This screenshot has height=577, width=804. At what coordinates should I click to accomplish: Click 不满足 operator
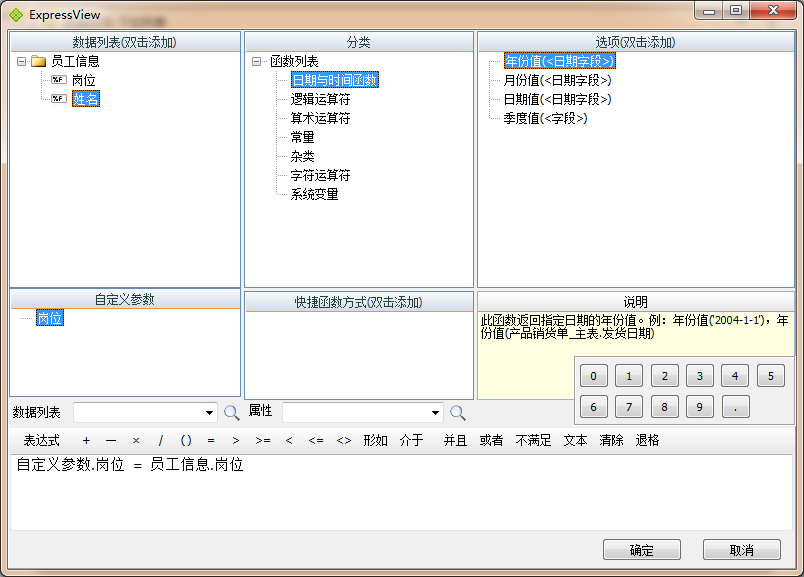(533, 440)
